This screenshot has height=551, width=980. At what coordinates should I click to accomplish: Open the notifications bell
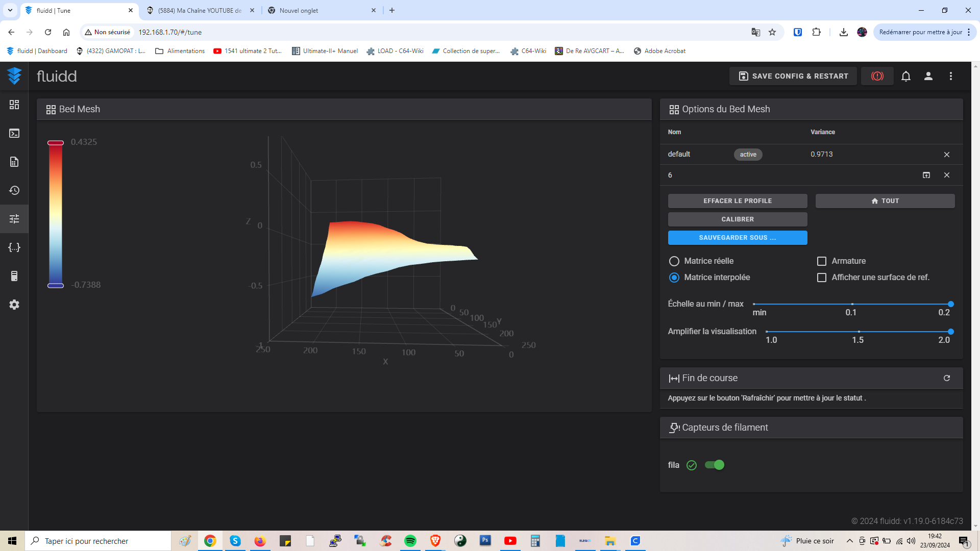(x=905, y=76)
